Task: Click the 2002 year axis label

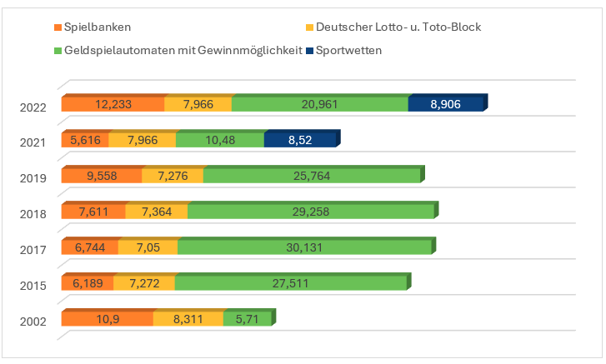Action: (x=33, y=320)
